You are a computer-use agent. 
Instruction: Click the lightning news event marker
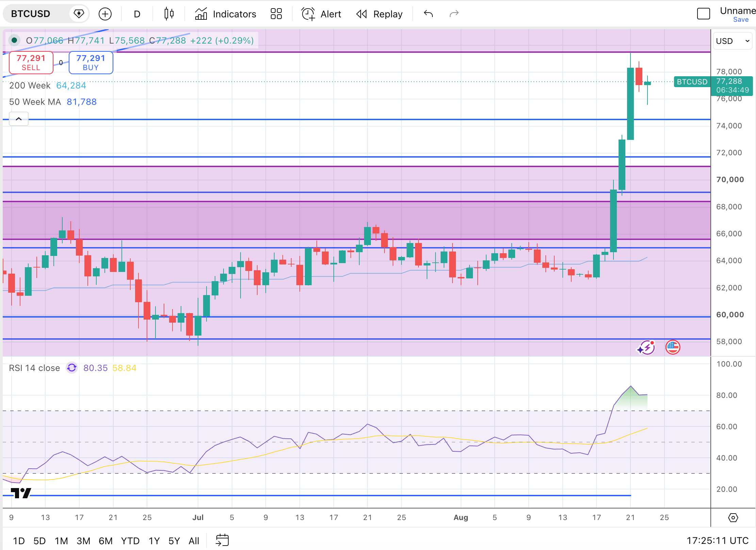pos(646,347)
